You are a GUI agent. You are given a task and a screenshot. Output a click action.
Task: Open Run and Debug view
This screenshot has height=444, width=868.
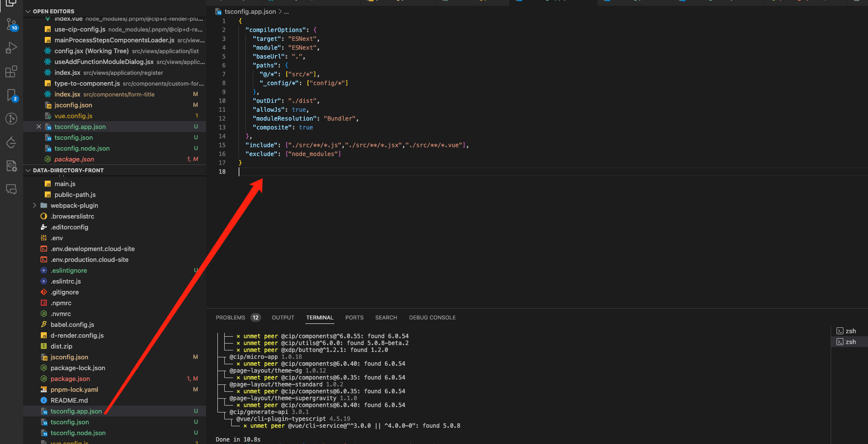tap(11, 48)
